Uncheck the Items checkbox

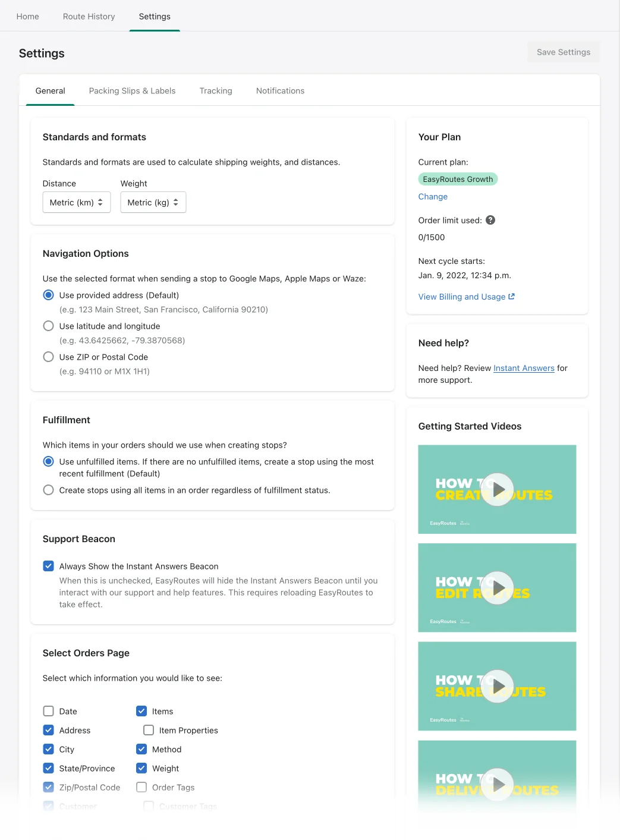pyautogui.click(x=141, y=711)
